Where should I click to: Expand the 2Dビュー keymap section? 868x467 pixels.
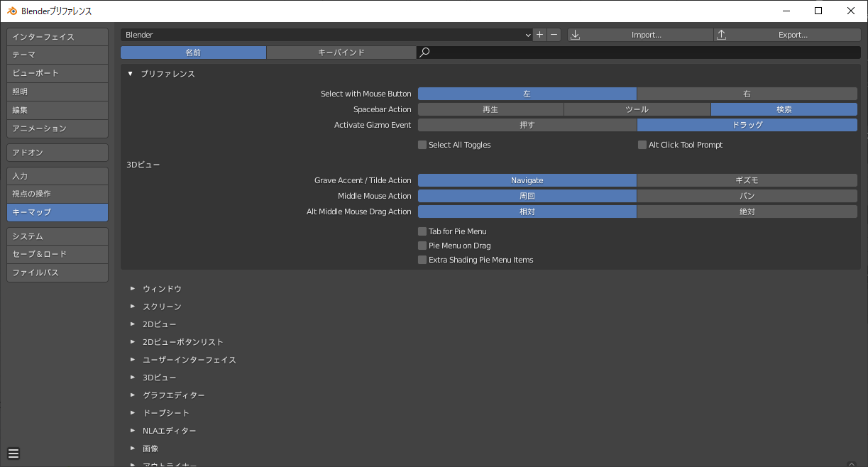coord(133,324)
